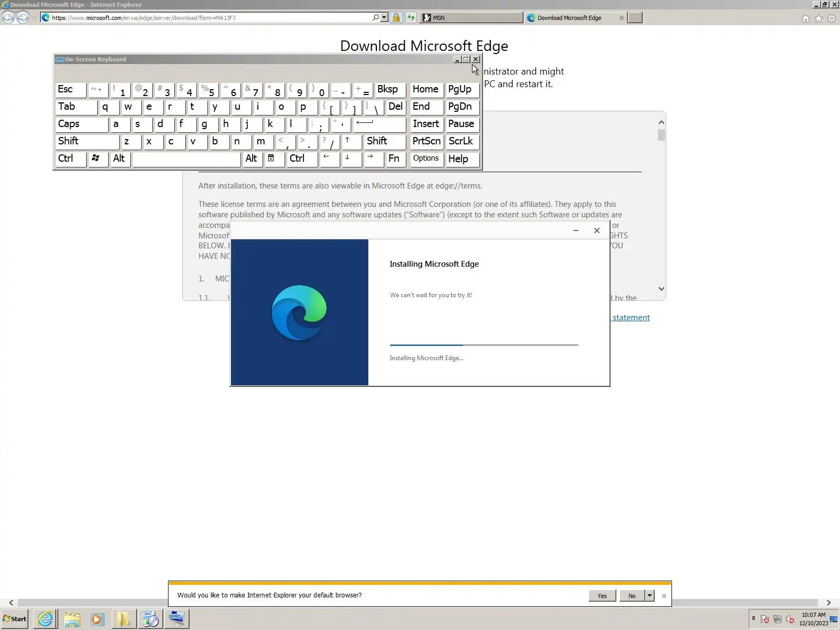Open Options on the On-Screen Keyboard
Screen dimensions: 840x630
tap(426, 159)
